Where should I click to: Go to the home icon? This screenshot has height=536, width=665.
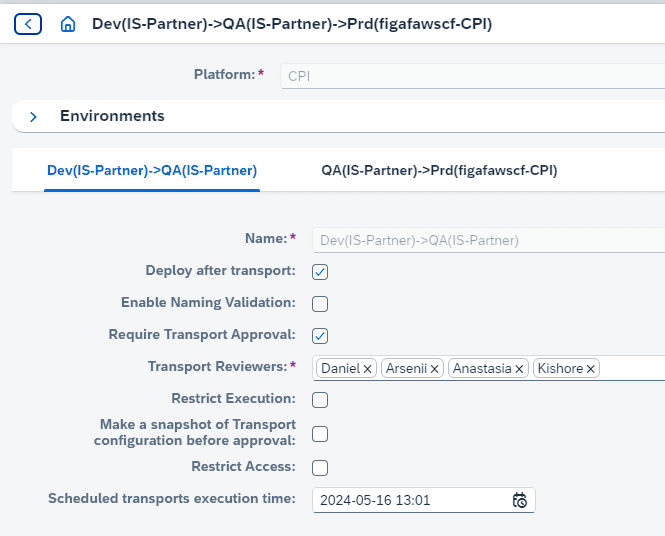[68, 24]
